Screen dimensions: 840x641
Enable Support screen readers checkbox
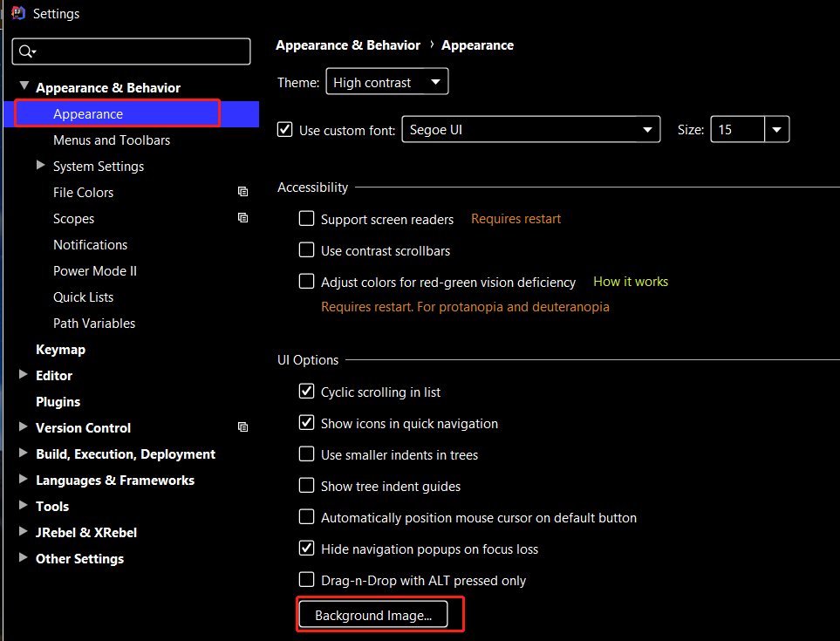(x=306, y=219)
